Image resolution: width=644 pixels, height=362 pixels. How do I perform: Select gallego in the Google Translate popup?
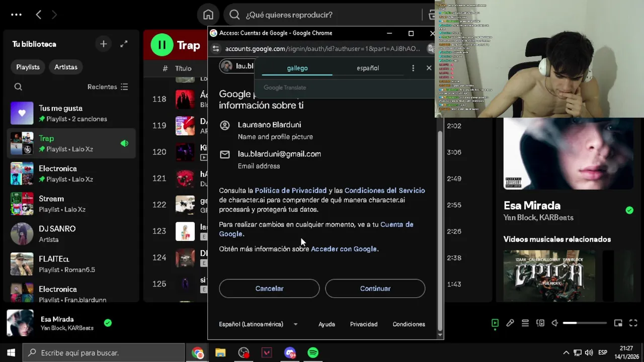point(297,68)
